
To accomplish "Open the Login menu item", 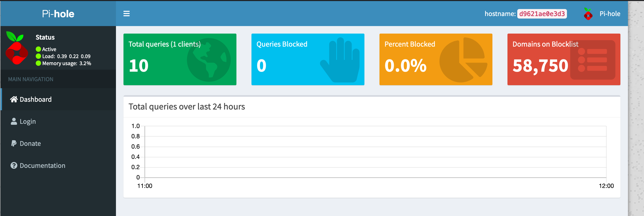I will tap(28, 122).
